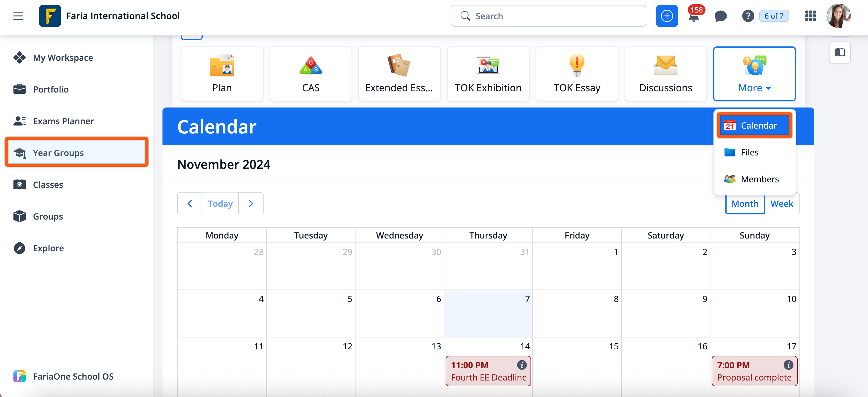Open the apps grid launcher icon
Screen dimensions: 868x397
pyautogui.click(x=810, y=16)
